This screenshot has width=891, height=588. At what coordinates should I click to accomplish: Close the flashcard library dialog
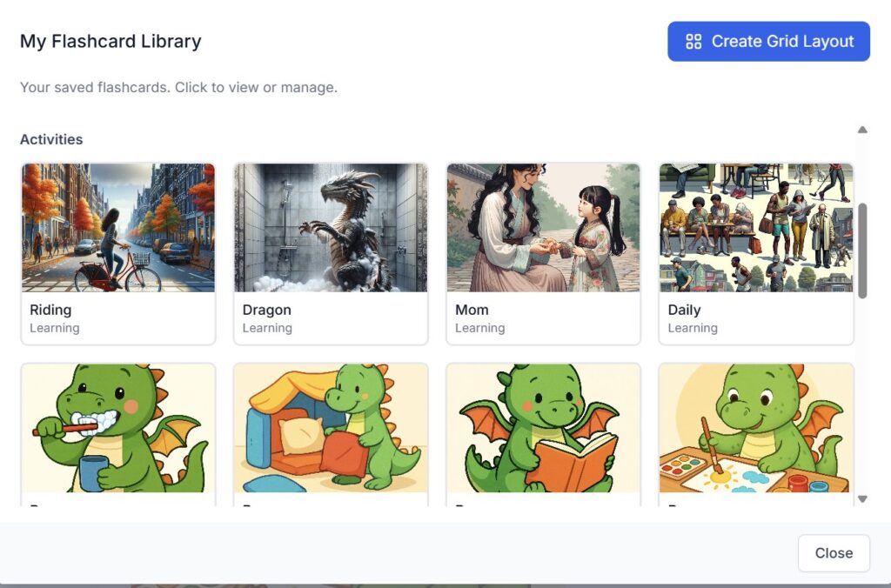833,552
